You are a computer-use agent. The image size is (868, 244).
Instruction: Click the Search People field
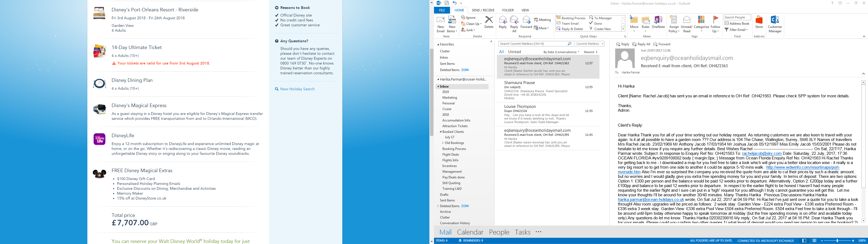click(x=737, y=18)
